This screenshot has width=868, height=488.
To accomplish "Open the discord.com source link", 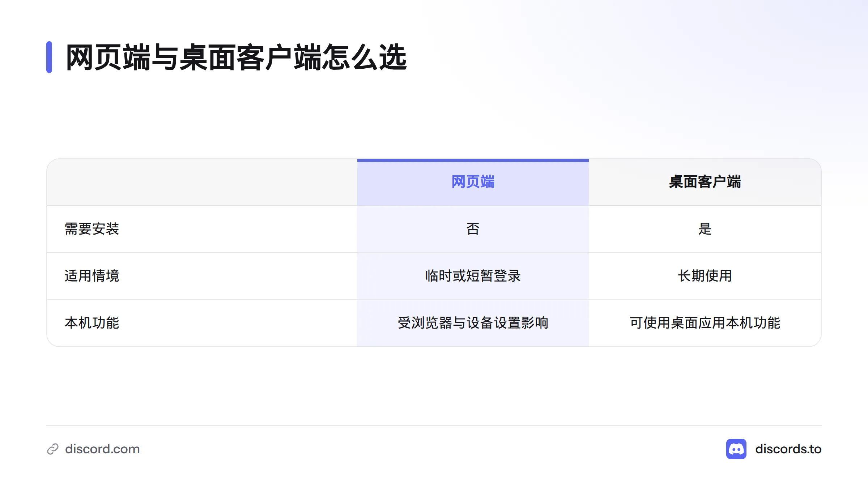I will tap(102, 449).
